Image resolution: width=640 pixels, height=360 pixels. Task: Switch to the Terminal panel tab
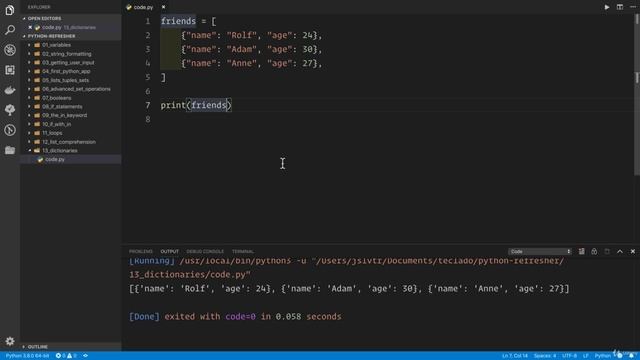click(x=243, y=251)
